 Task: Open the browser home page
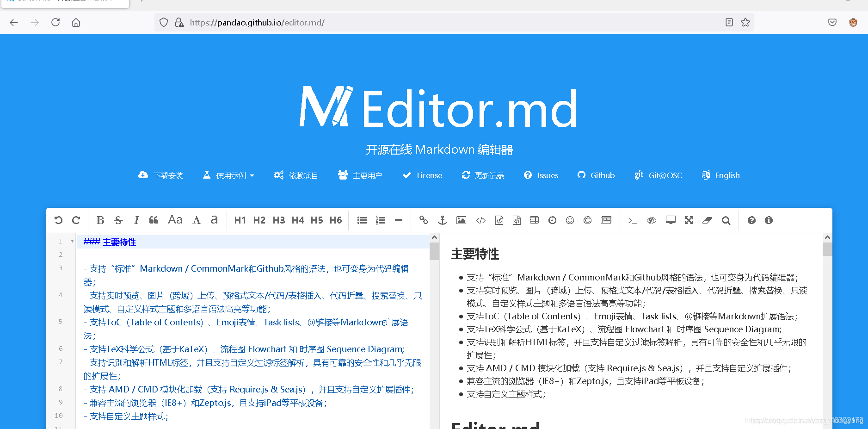[x=76, y=22]
